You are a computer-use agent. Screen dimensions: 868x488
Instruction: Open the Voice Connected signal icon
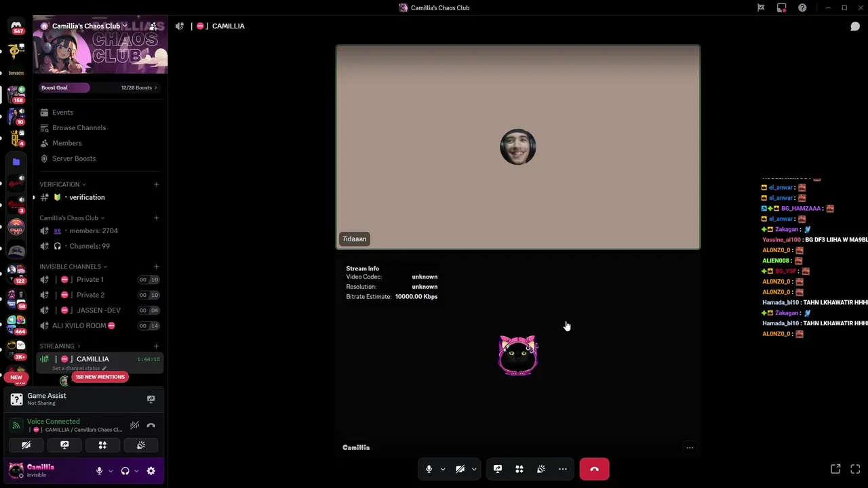point(16,426)
